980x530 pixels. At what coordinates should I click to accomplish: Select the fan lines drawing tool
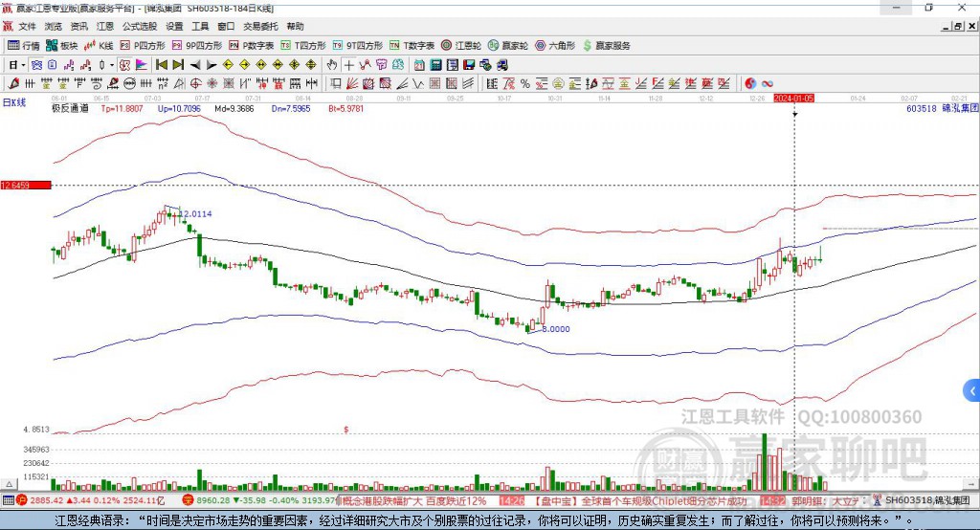tap(352, 83)
